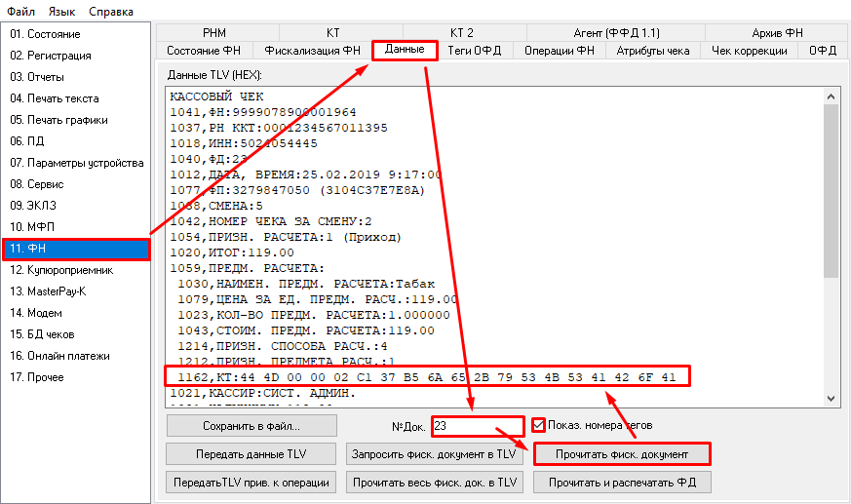This screenshot has height=504, width=851.
Task: Open the Справка menu
Action: pos(111,12)
